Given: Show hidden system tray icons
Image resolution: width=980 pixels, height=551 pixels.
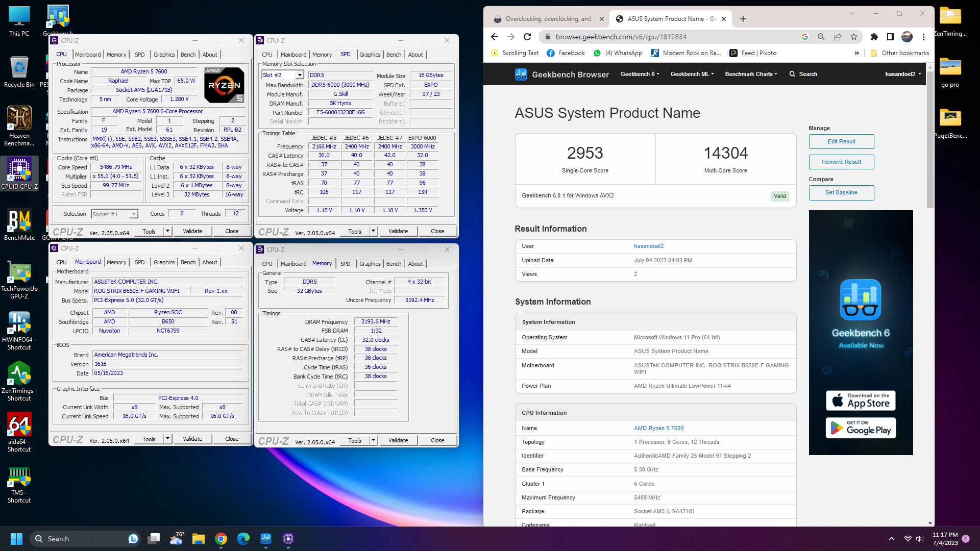Looking at the screenshot, I should 892,539.
